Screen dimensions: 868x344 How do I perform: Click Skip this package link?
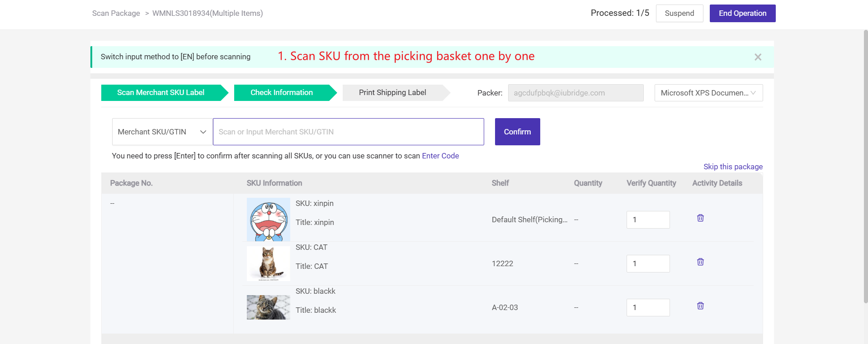733,167
